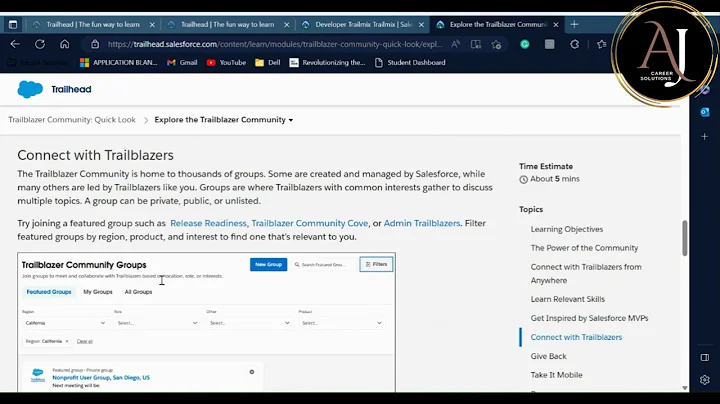Open the Student Dashboard bookmark

coord(410,62)
